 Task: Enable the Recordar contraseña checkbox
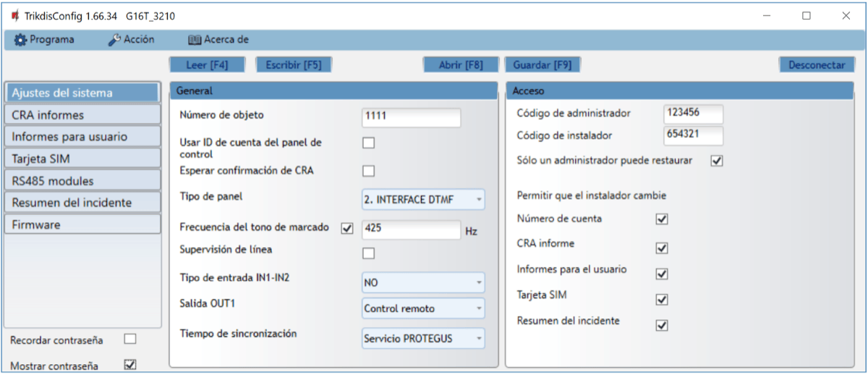tap(130, 339)
